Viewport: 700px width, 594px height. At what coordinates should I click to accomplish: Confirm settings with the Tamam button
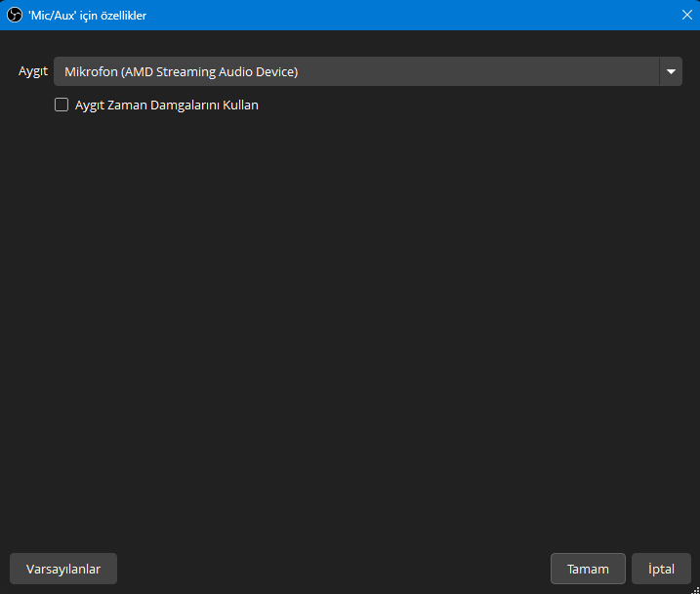[x=588, y=569]
